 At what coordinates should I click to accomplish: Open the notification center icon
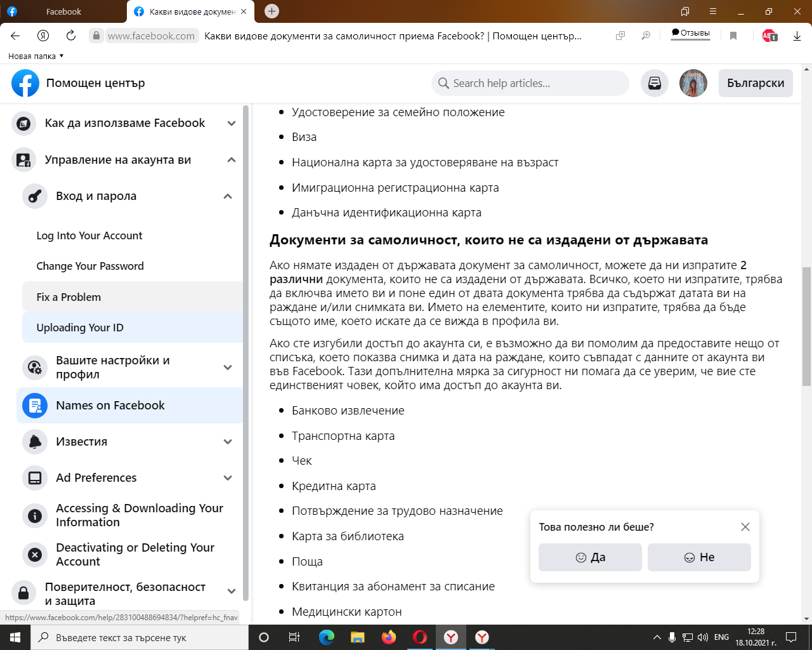791,637
